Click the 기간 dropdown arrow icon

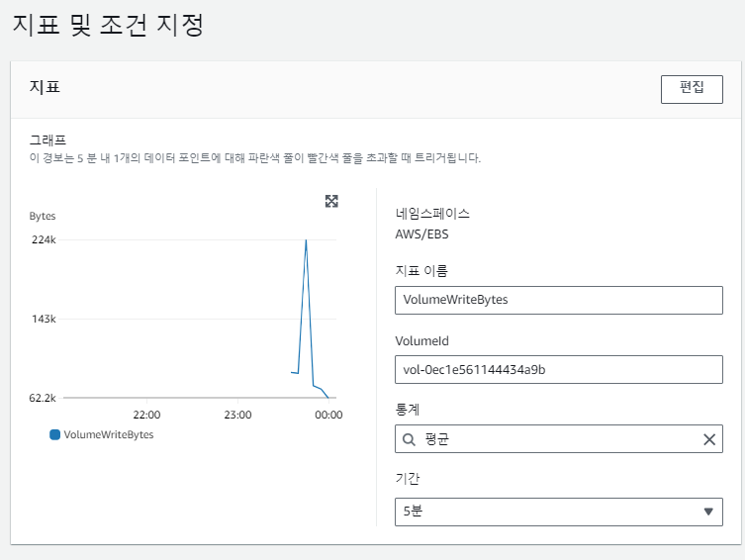(707, 512)
